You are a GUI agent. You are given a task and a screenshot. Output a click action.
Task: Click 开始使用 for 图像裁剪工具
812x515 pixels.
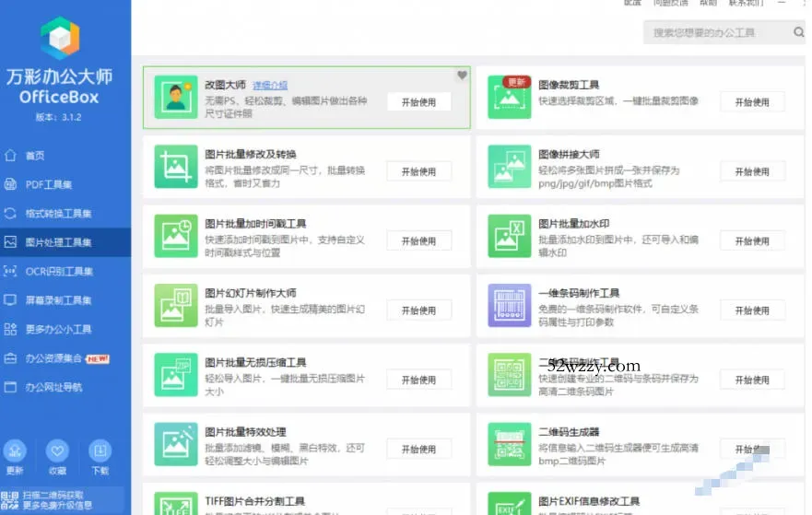(x=752, y=102)
